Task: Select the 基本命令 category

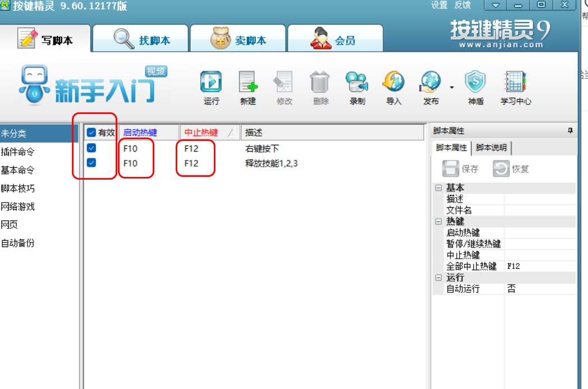Action: point(39,170)
